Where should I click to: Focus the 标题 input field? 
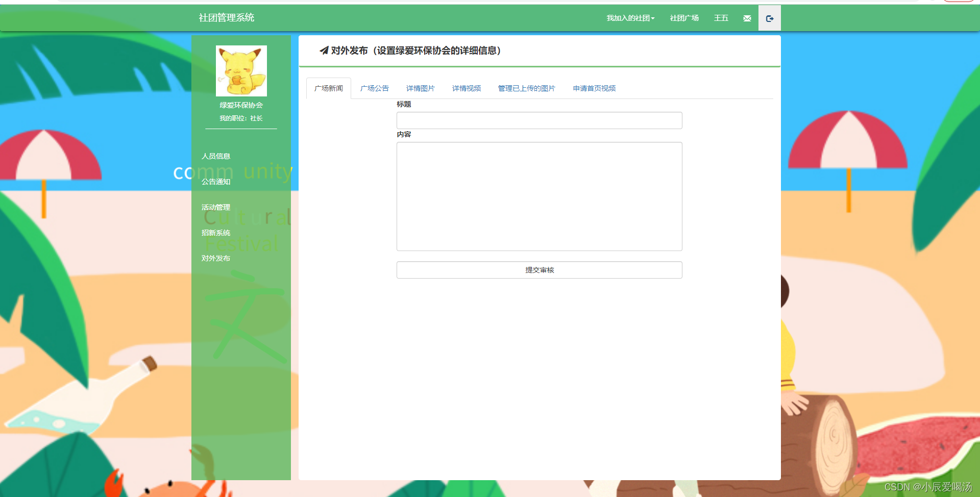pos(540,120)
